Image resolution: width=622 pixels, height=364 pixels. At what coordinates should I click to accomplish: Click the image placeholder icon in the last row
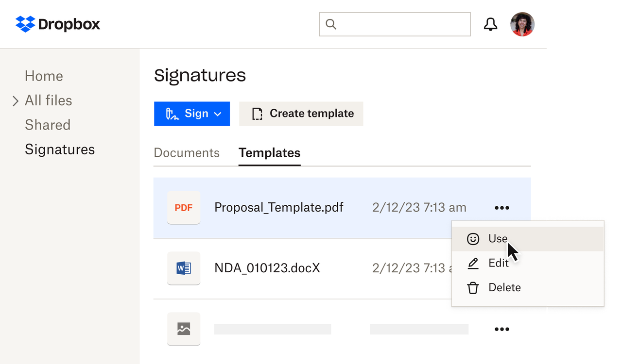184,329
